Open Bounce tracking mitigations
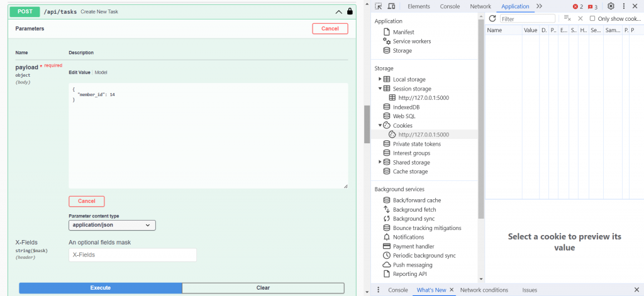This screenshot has height=296, width=644. (x=427, y=228)
